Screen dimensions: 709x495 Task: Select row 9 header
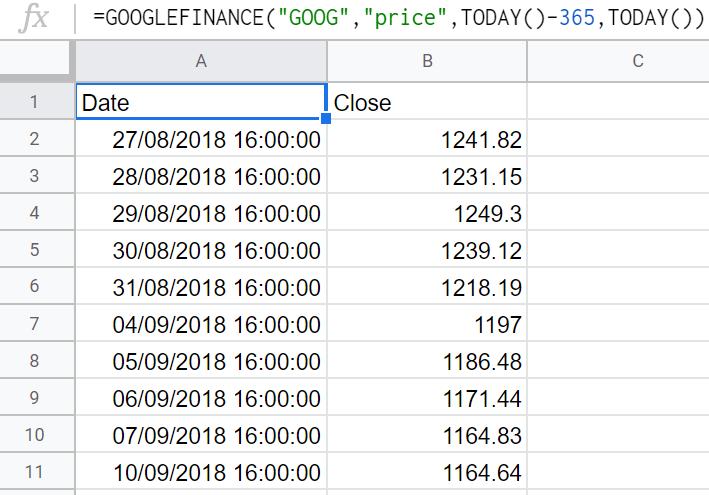[35, 398]
